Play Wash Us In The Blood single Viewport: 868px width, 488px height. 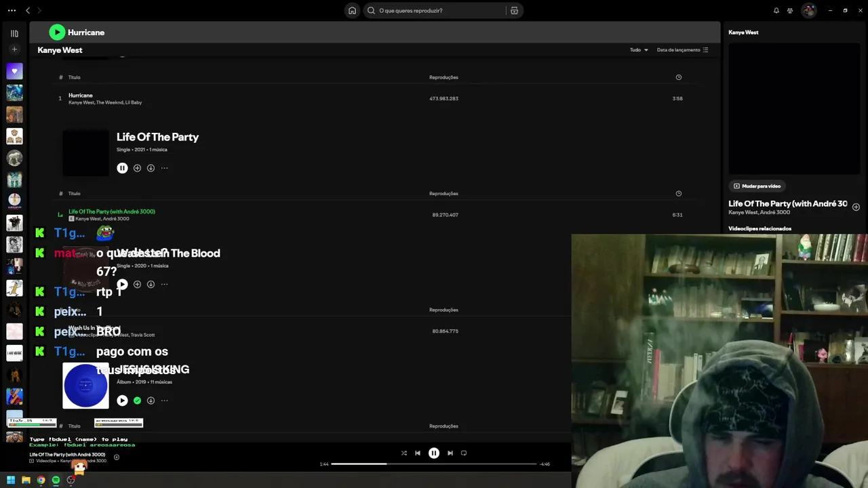point(122,284)
